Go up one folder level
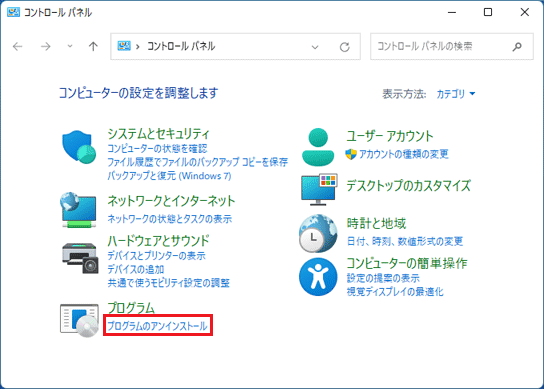The height and width of the screenshot is (389, 544). (x=93, y=46)
